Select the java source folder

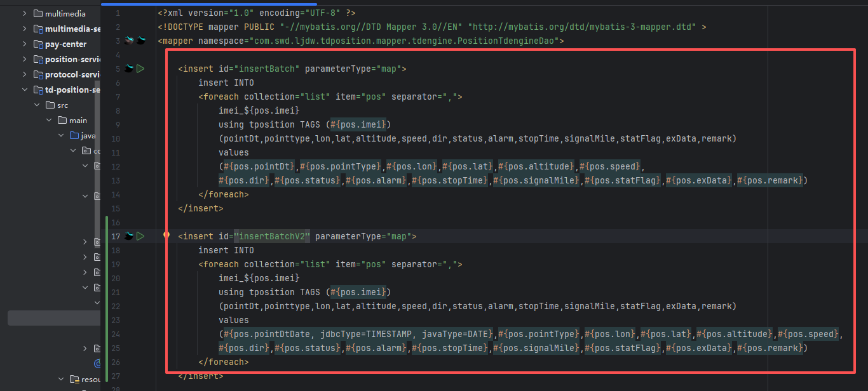coord(88,136)
